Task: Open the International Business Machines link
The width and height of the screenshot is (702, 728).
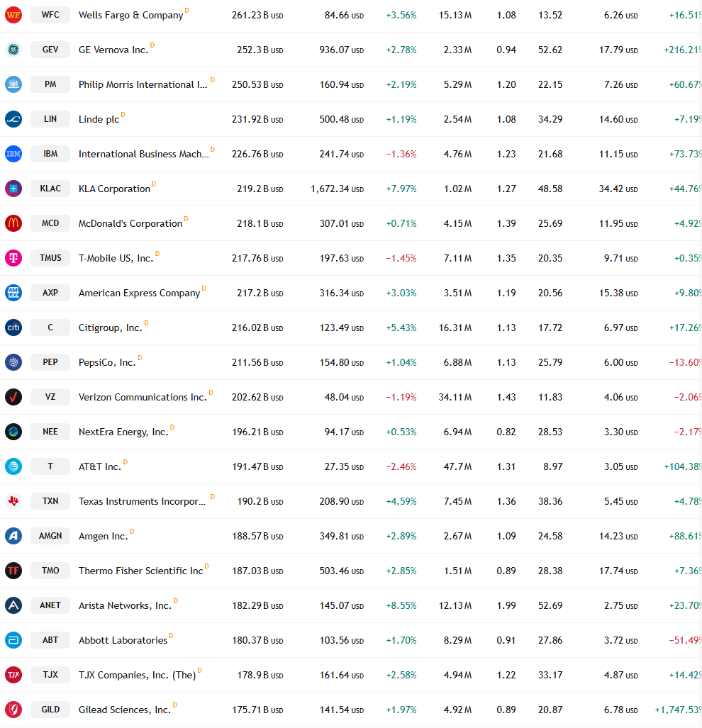Action: [143, 154]
